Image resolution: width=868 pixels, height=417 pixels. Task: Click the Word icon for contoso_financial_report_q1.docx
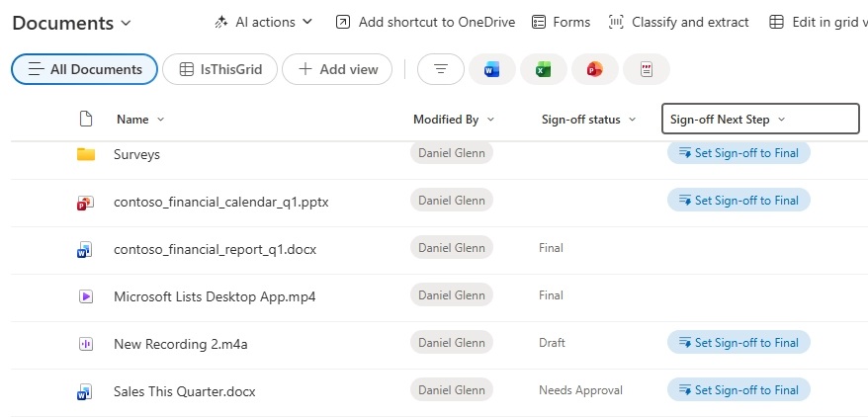pyautogui.click(x=85, y=250)
